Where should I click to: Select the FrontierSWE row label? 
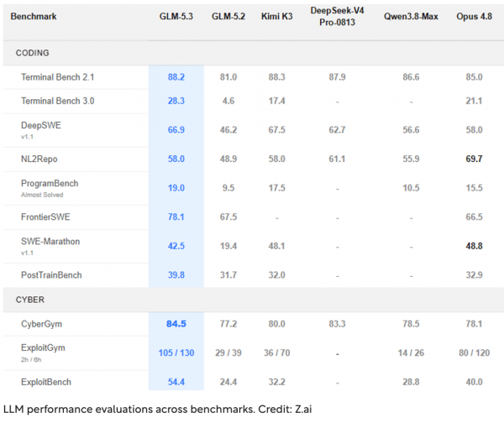pyautogui.click(x=45, y=217)
